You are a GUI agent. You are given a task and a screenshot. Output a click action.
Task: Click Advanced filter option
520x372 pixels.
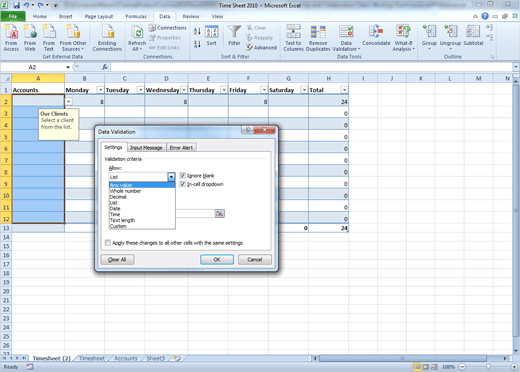tap(262, 48)
